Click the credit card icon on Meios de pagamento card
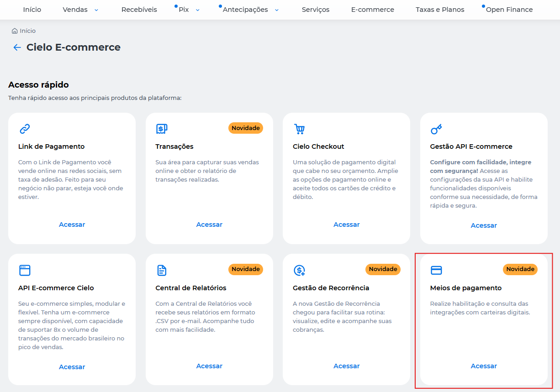This screenshot has width=560, height=392. click(436, 270)
